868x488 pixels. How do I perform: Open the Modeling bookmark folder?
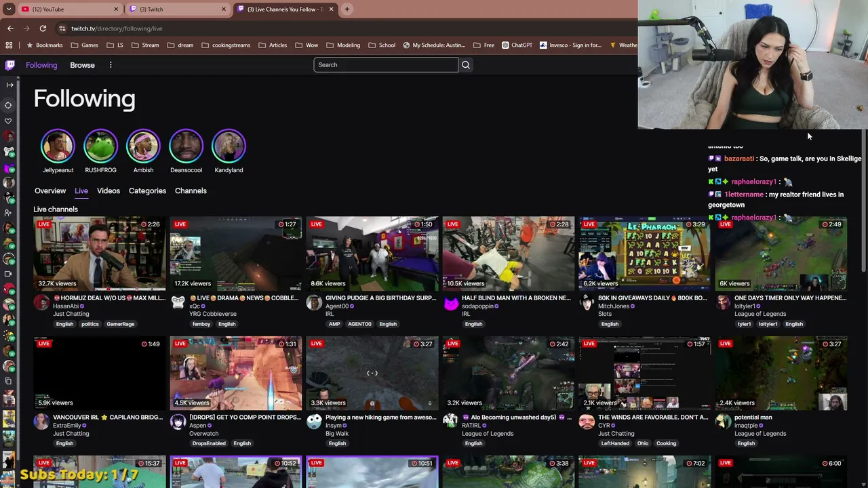pyautogui.click(x=343, y=45)
